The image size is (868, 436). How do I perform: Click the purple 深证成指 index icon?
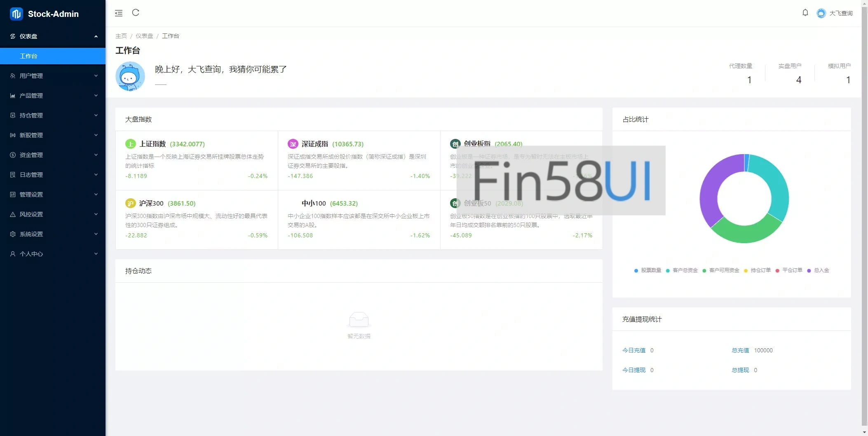pos(293,144)
